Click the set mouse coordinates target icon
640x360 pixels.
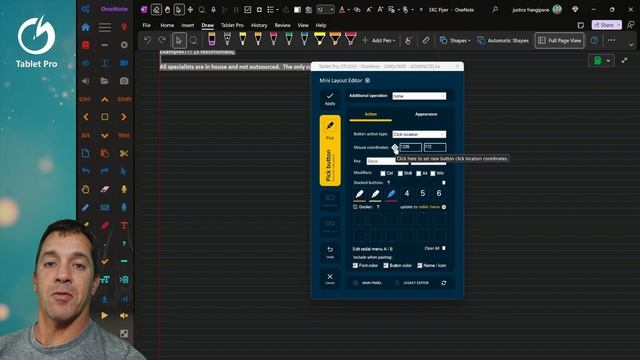pos(395,147)
